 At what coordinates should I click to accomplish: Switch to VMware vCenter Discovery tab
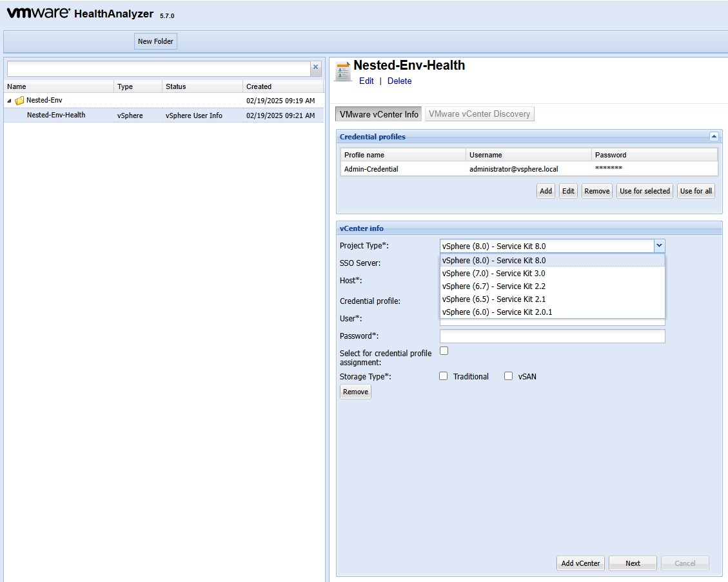click(480, 114)
